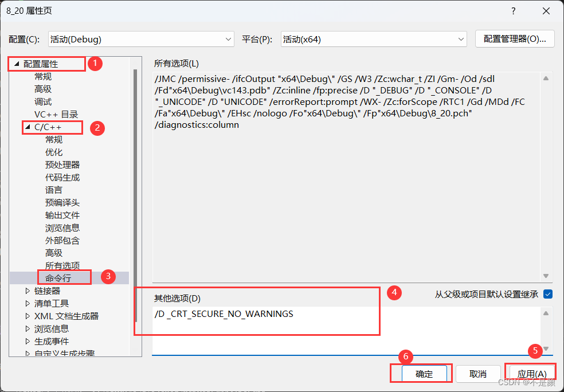Expand the XML 文档生成器 node
This screenshot has width=564, height=392.
coord(27,316)
